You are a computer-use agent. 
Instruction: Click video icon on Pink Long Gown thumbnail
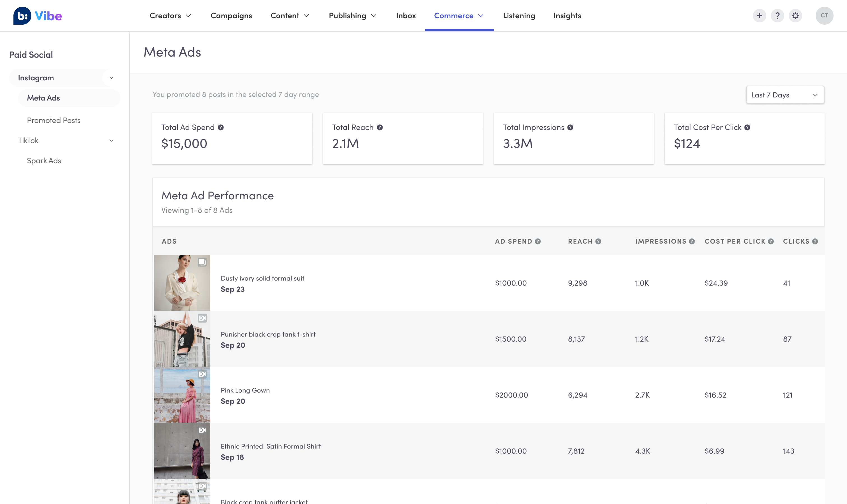point(202,374)
